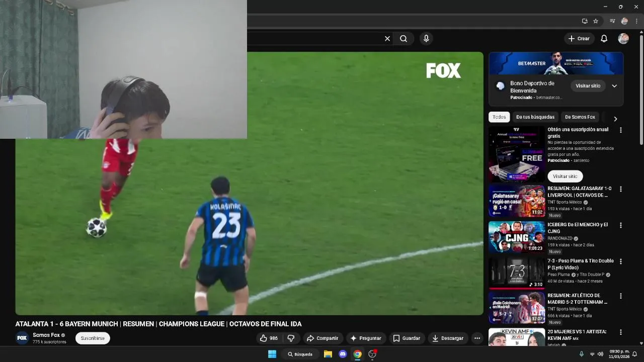Open Galatasaray 1-0 Liverpool video thumbnail

[517, 201]
